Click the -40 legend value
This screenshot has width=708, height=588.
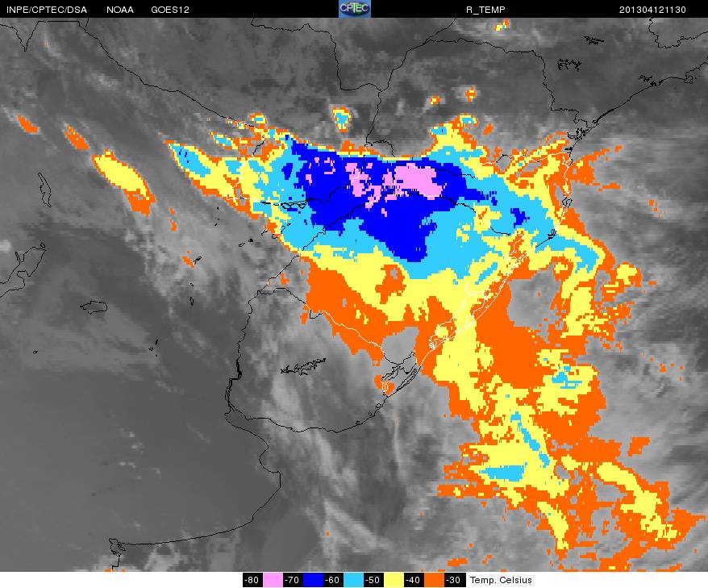pyautogui.click(x=414, y=580)
